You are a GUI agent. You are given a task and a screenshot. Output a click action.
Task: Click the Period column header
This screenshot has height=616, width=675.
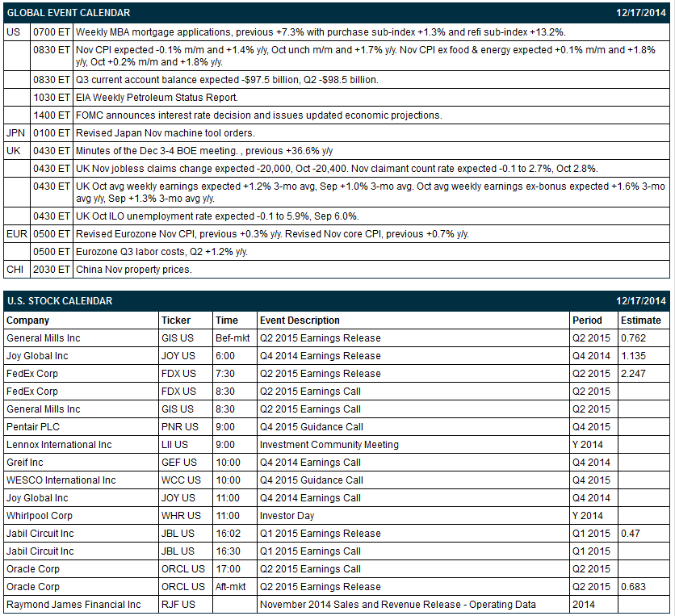pos(587,321)
